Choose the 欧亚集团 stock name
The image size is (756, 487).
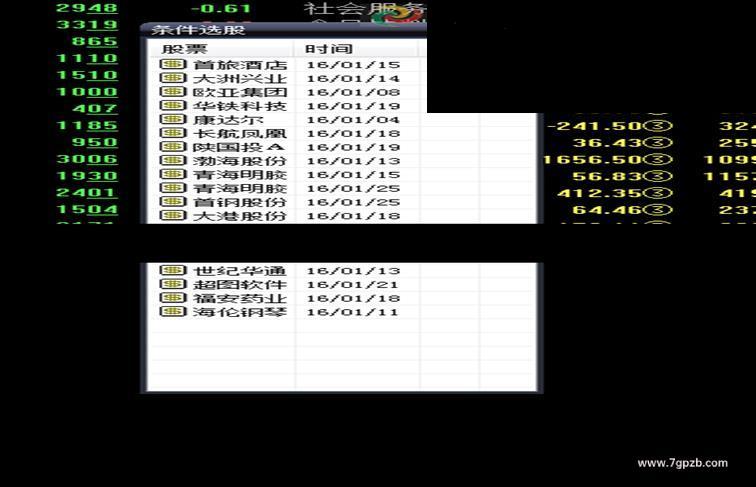[240, 92]
